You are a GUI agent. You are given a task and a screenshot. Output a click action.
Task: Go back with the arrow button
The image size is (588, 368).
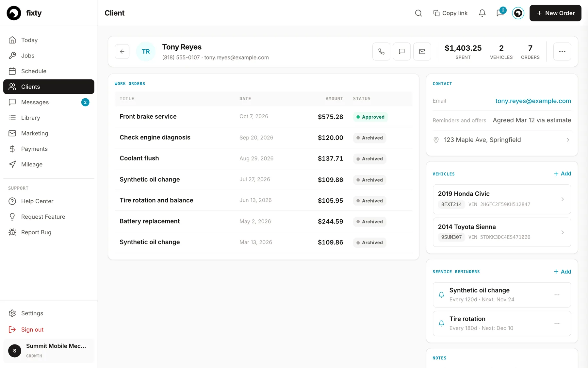(x=122, y=52)
